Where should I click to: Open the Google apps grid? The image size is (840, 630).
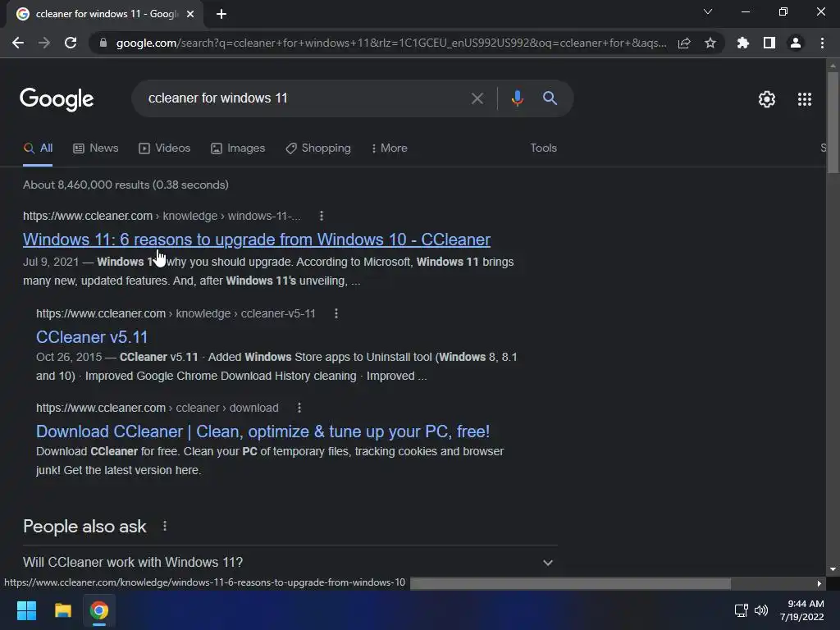point(805,99)
